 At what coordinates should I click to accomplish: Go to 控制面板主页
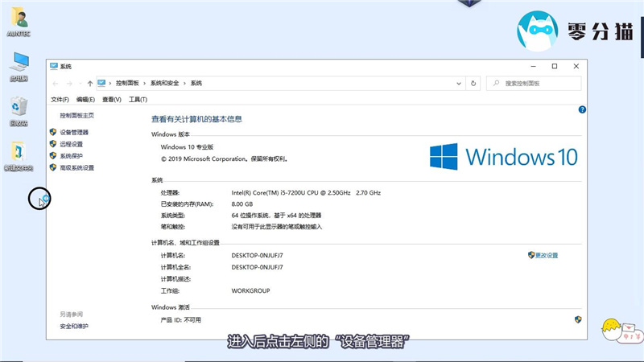tap(76, 115)
